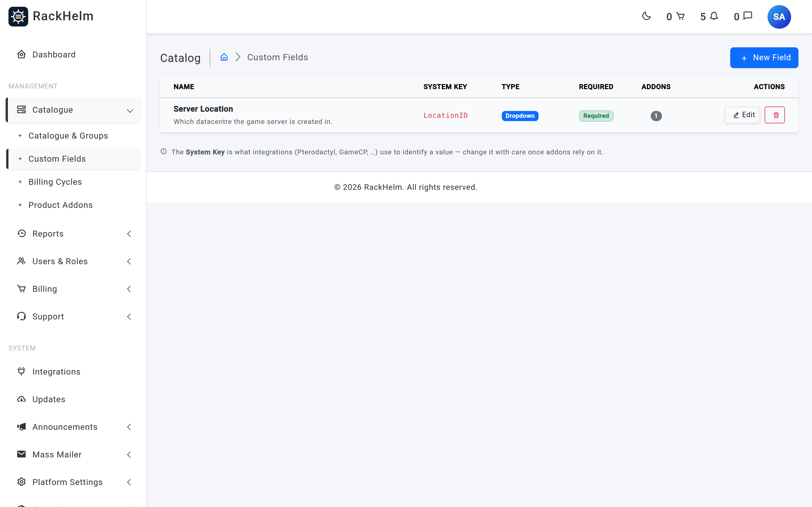Open messages chat bubble icon
This screenshot has width=812, height=507.
[x=748, y=16]
